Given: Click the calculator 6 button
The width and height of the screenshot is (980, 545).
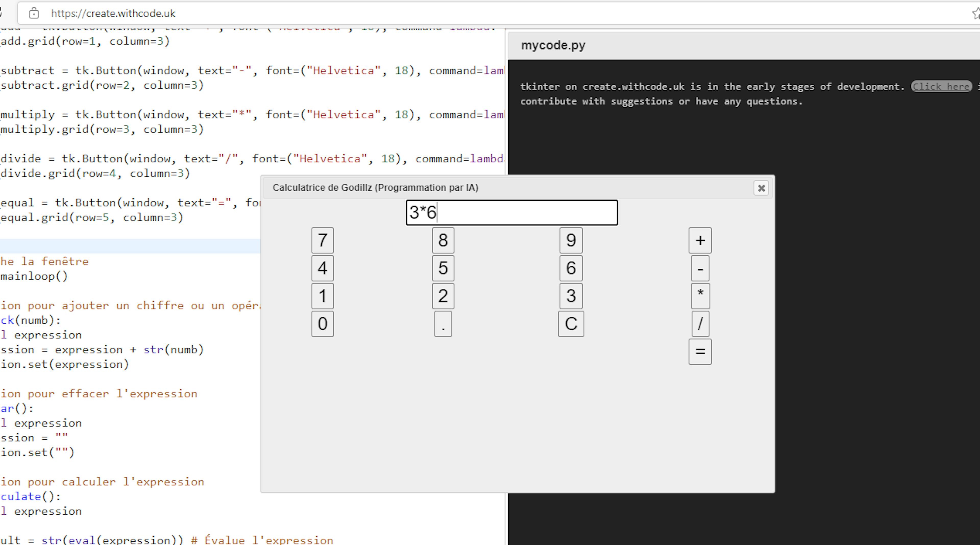Looking at the screenshot, I should coord(571,268).
